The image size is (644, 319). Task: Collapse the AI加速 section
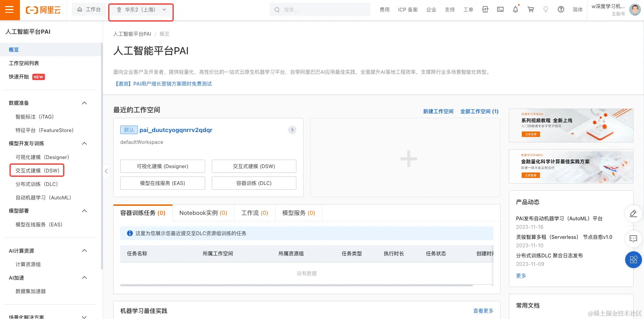(x=85, y=278)
